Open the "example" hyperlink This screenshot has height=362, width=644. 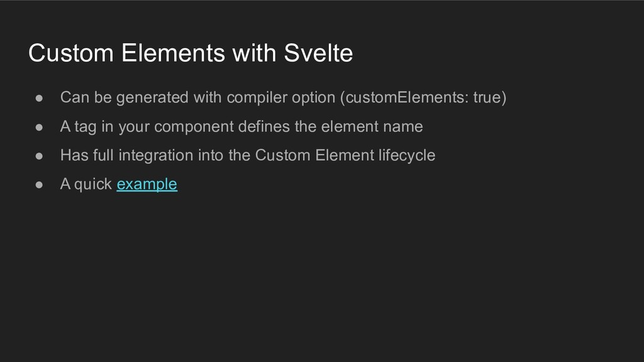pyautogui.click(x=147, y=184)
